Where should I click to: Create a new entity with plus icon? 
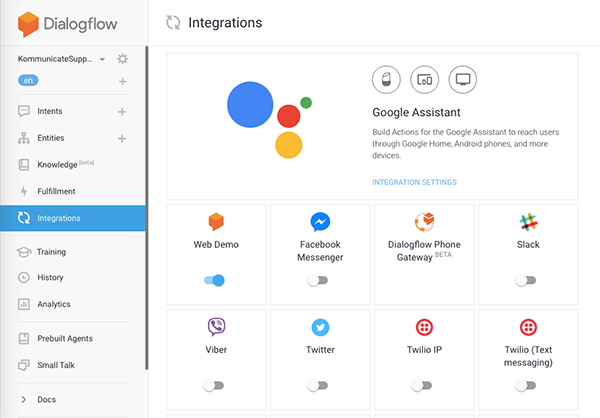(122, 138)
